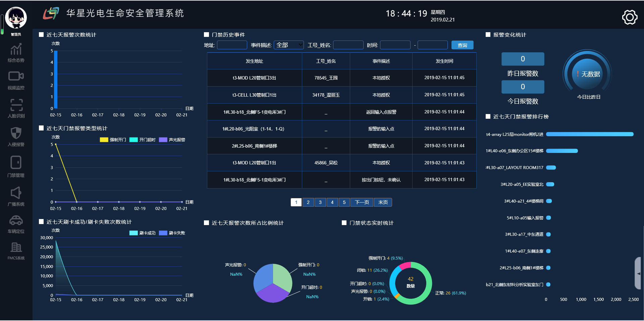
Task: Click the blue 闭锁 donut segment
Action: pyautogui.click(x=393, y=281)
